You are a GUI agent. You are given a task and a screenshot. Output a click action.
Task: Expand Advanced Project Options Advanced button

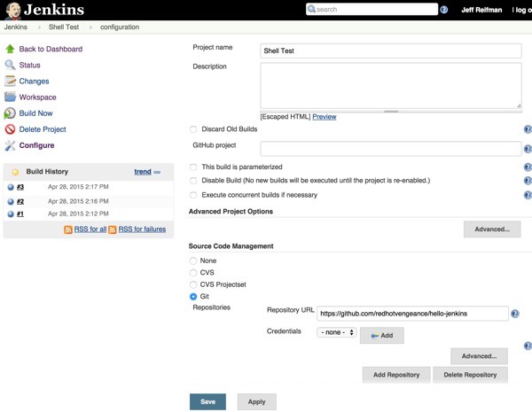[492, 229]
